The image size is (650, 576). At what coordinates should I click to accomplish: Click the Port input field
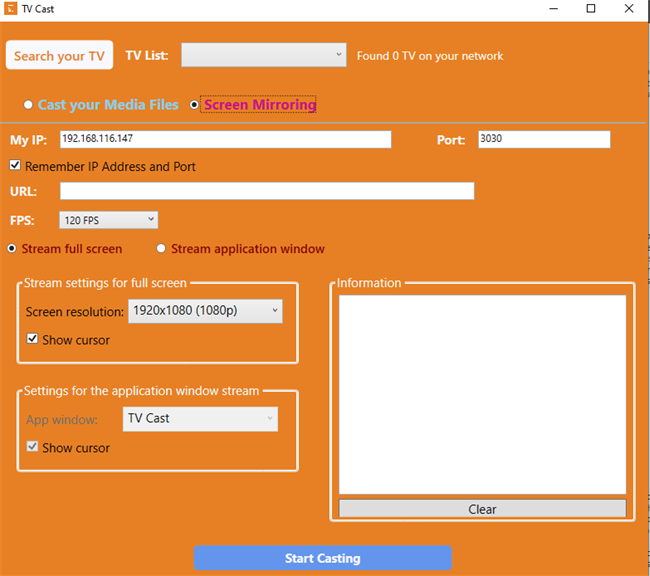click(544, 139)
